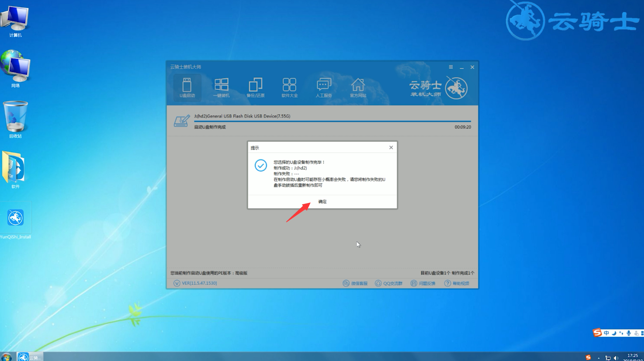Click the Sogou S logo on IME bar
Viewport: 644px width, 361px height.
[x=598, y=333]
